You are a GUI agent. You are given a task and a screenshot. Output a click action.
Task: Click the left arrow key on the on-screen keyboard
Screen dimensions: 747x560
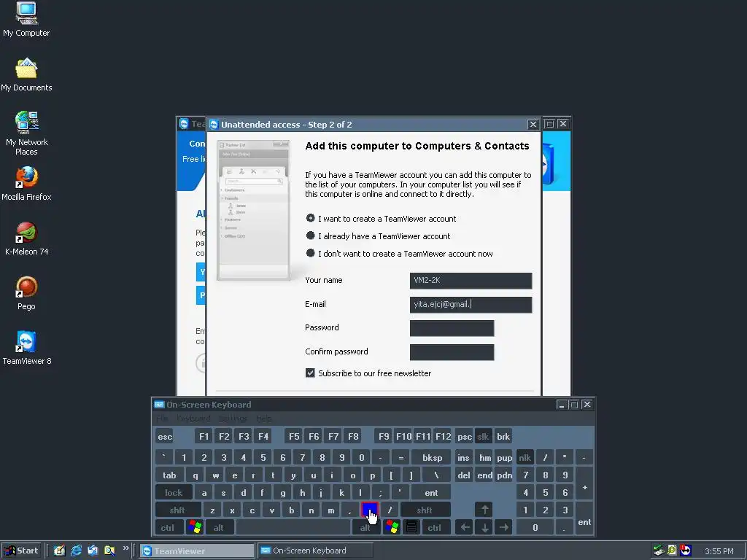[465, 527]
